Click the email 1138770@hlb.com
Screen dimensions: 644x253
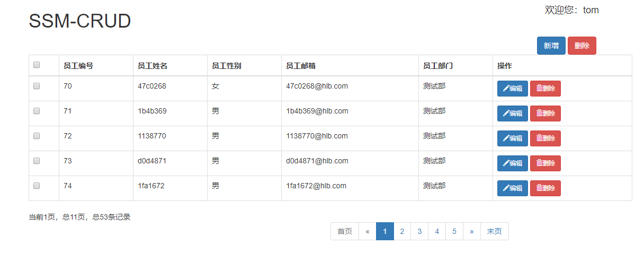[317, 136]
